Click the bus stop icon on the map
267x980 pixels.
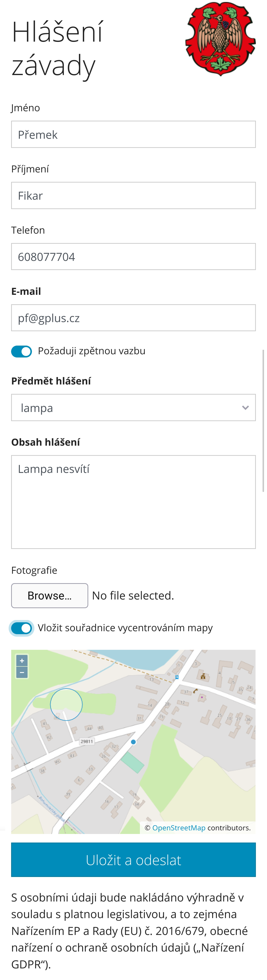coord(177,677)
